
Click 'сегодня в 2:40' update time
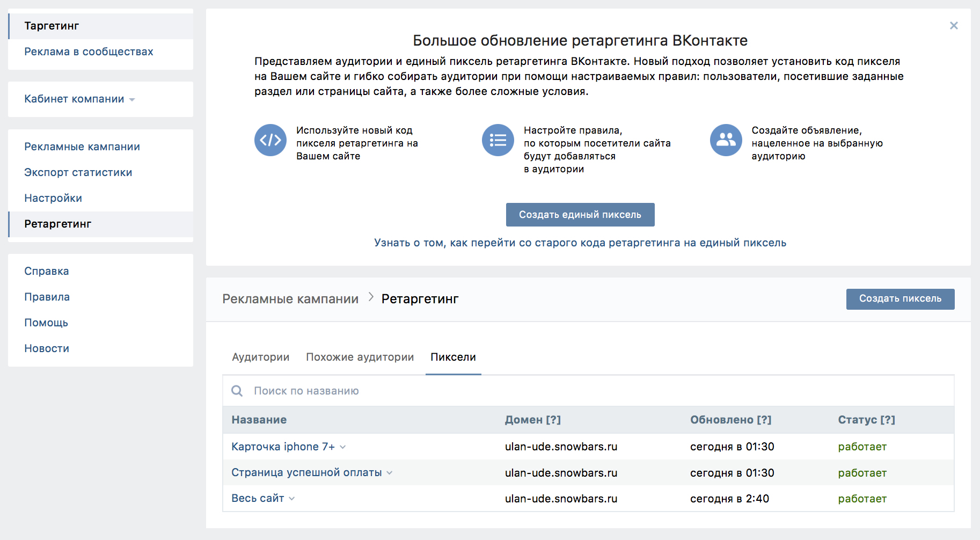pos(729,499)
